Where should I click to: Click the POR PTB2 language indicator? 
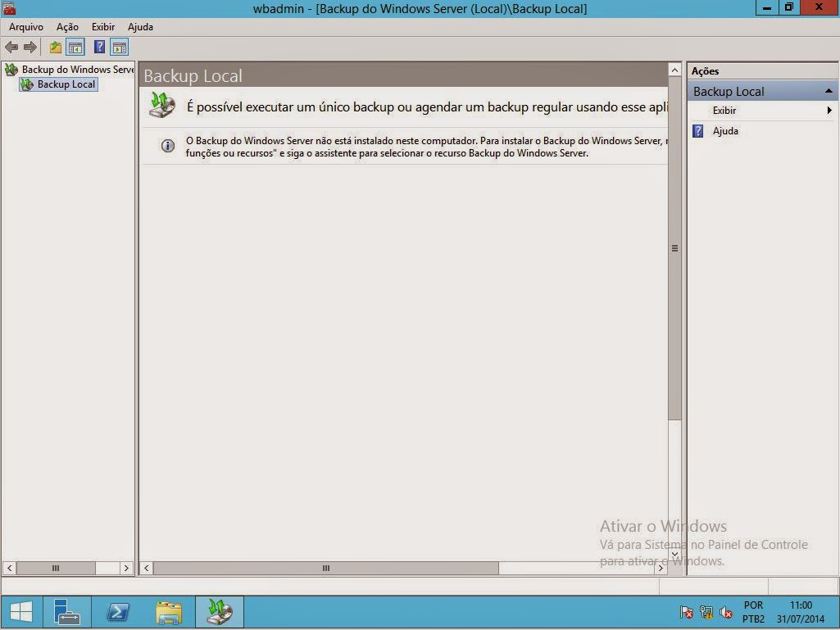(753, 612)
